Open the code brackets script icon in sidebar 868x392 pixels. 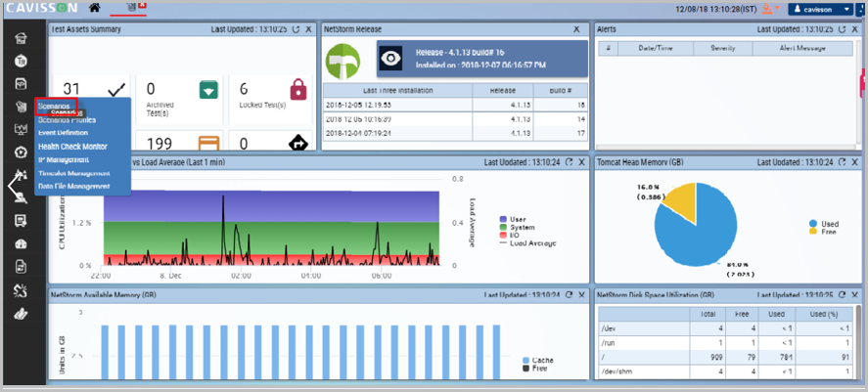[x=21, y=84]
